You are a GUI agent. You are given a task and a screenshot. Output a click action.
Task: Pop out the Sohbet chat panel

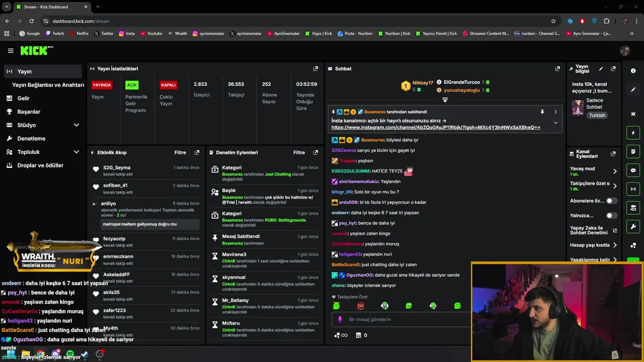pos(557,69)
